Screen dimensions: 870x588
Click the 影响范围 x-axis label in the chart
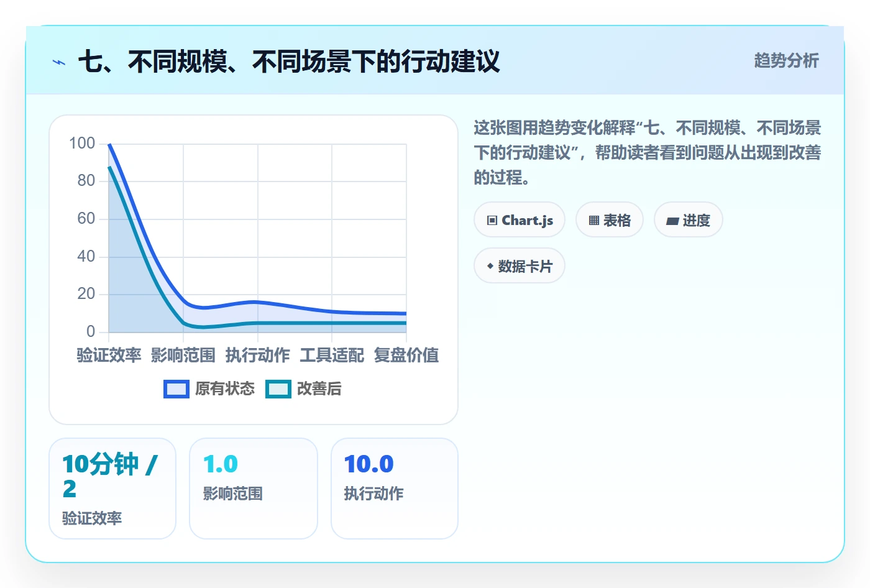point(183,356)
